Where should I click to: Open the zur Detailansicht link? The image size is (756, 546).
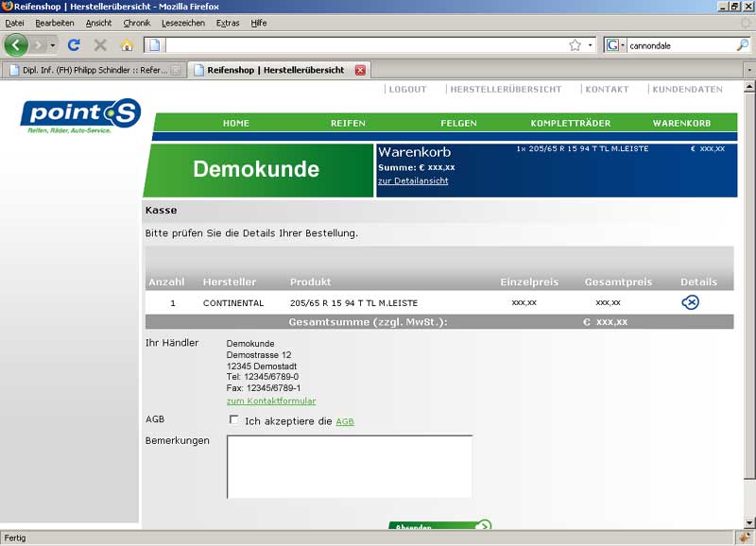point(413,180)
